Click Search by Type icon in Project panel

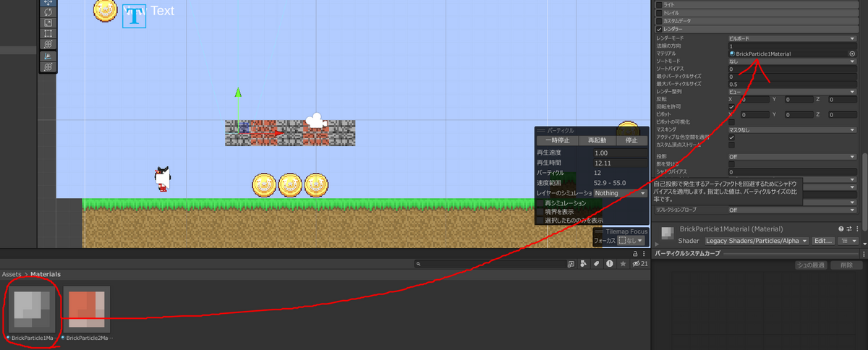[x=583, y=265]
